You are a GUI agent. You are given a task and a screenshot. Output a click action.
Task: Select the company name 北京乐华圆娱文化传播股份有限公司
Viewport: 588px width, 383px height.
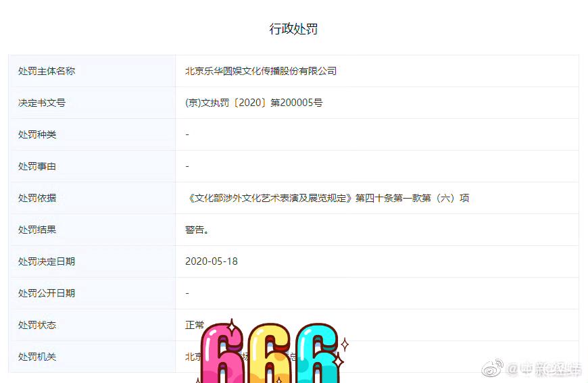(261, 71)
